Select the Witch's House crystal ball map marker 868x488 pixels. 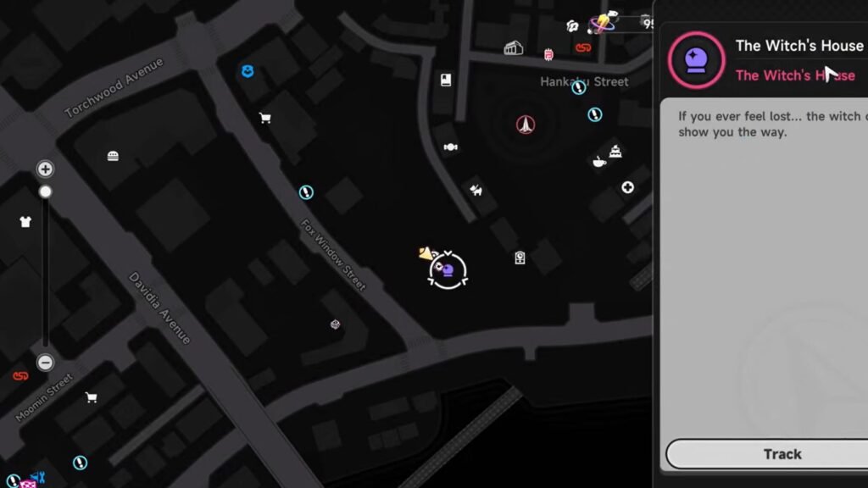[448, 270]
